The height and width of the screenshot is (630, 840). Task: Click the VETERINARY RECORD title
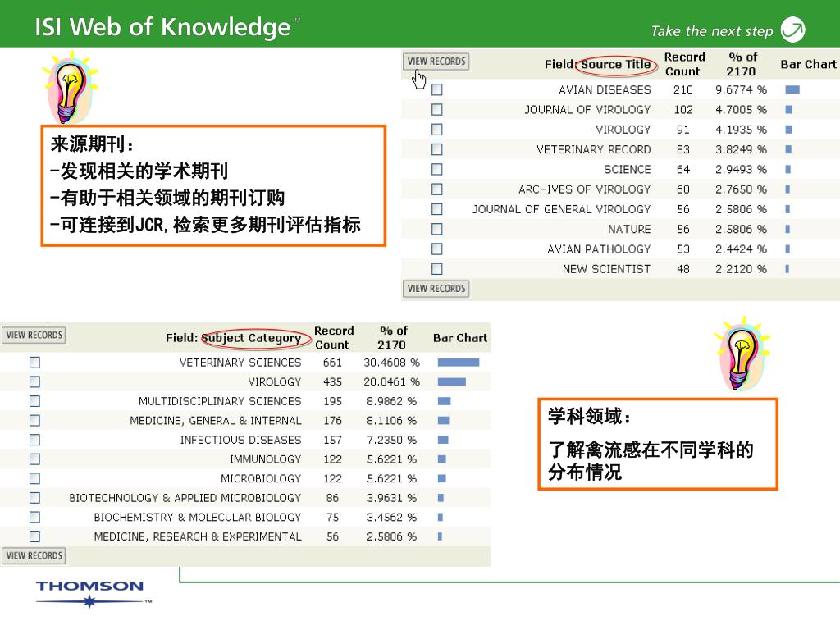(x=594, y=149)
